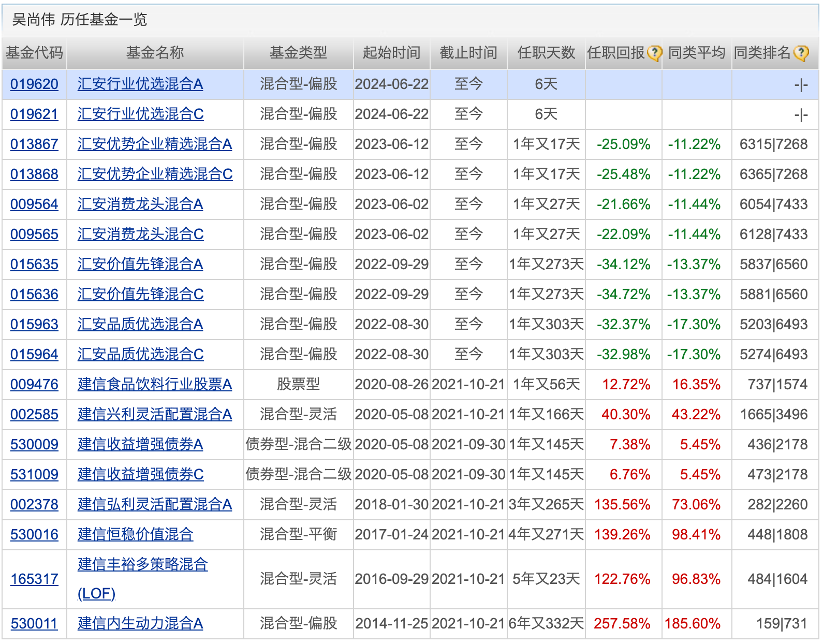
Task: Click the 截止时间 column header
Action: pyautogui.click(x=468, y=53)
